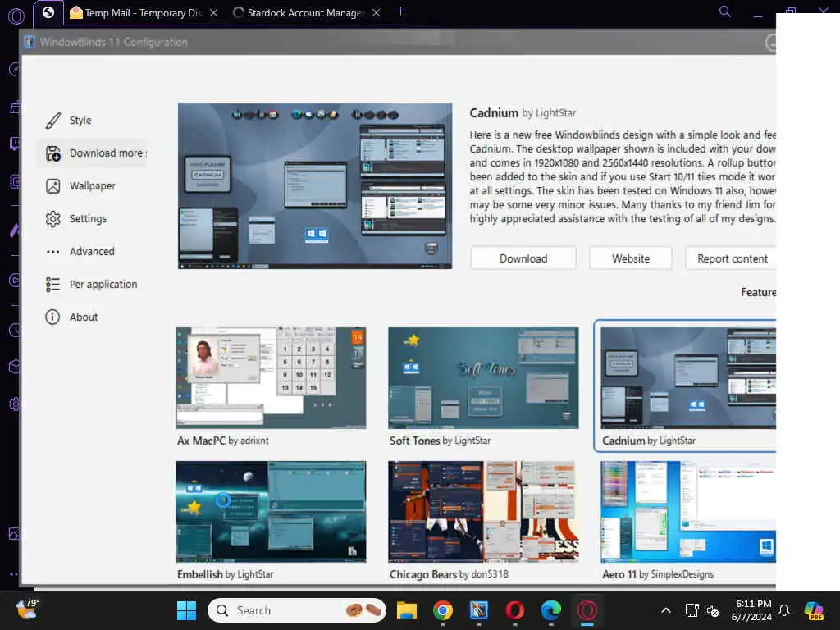Open a new browser tab
This screenshot has width=840, height=630.
point(400,11)
